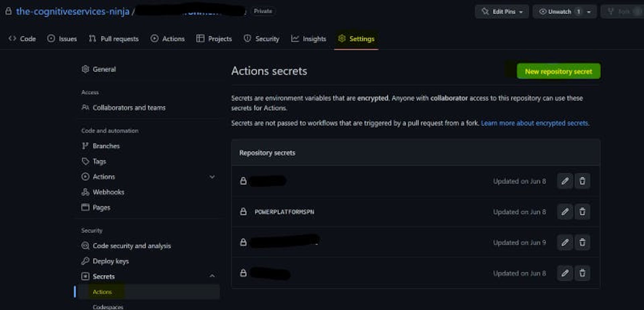Viewport: 644px width, 310px height.
Task: Delete the secret updated on Jun 9
Action: pyautogui.click(x=582, y=243)
